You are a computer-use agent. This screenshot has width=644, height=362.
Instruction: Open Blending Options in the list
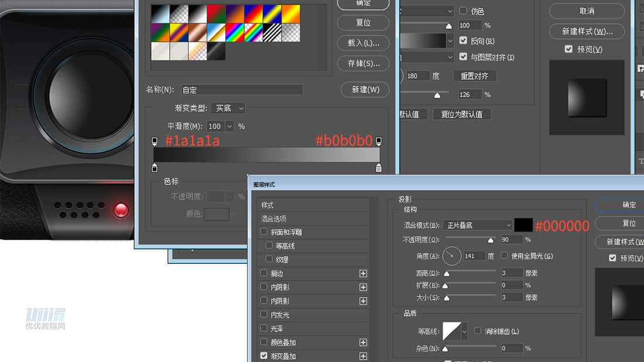[x=313, y=219]
